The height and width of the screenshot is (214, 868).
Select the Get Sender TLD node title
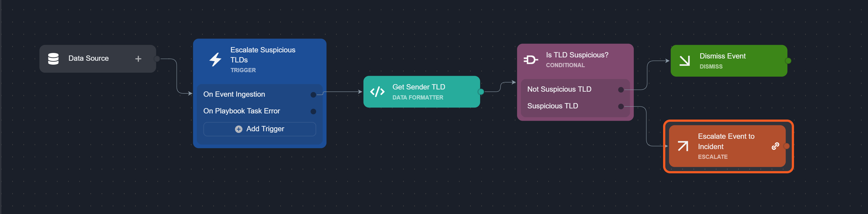point(419,87)
